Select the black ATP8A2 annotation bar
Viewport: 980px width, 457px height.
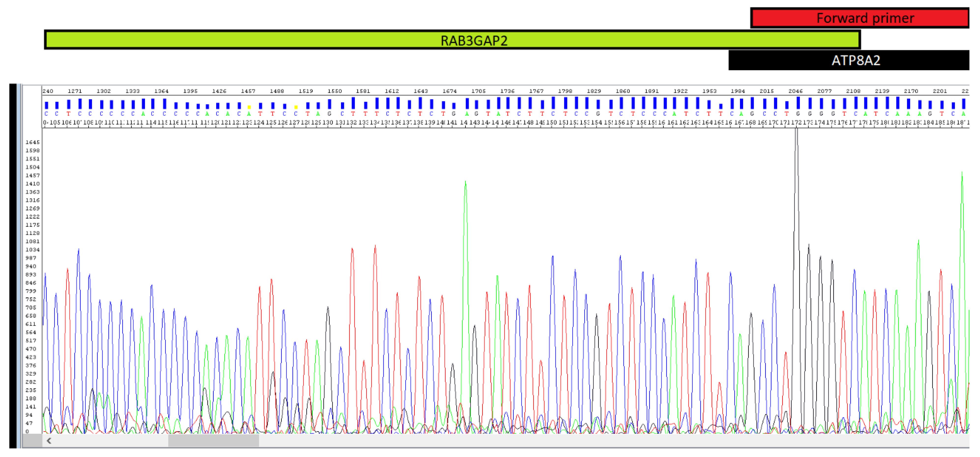point(849,60)
